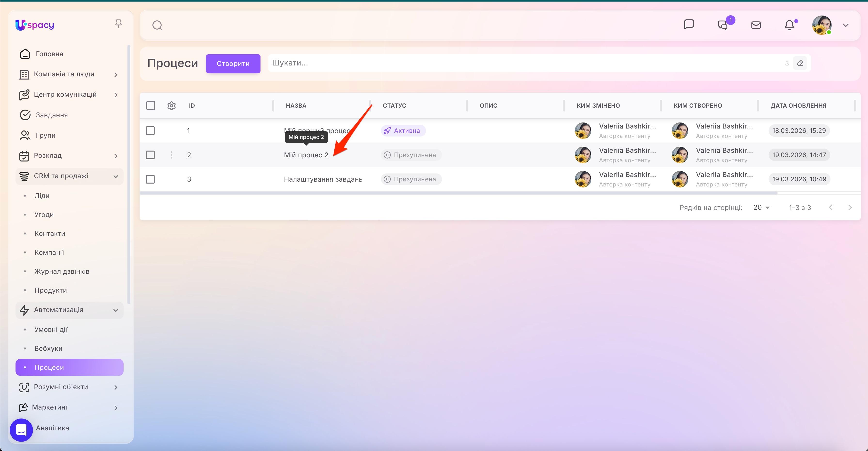Check the checkbox for Налаштування завдань row
The width and height of the screenshot is (868, 451).
point(151,179)
